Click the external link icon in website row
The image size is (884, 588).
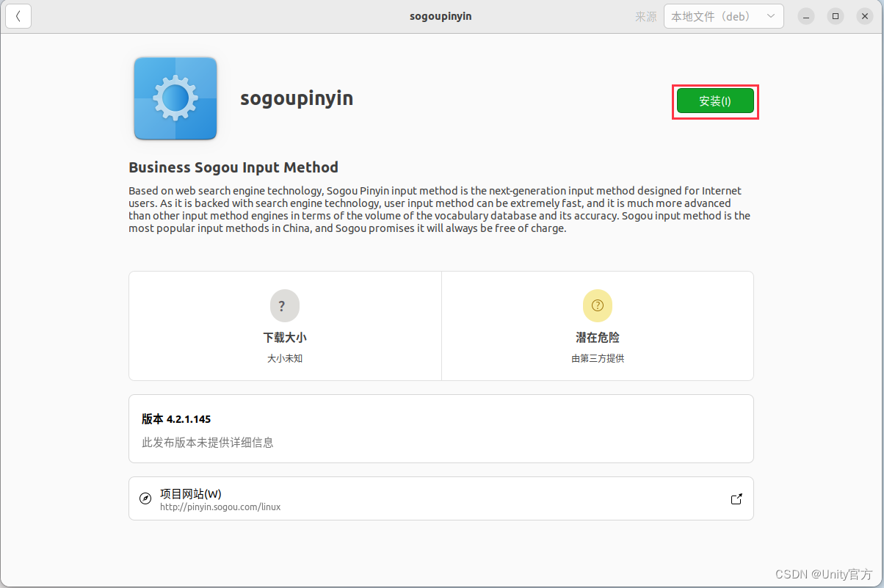click(736, 499)
